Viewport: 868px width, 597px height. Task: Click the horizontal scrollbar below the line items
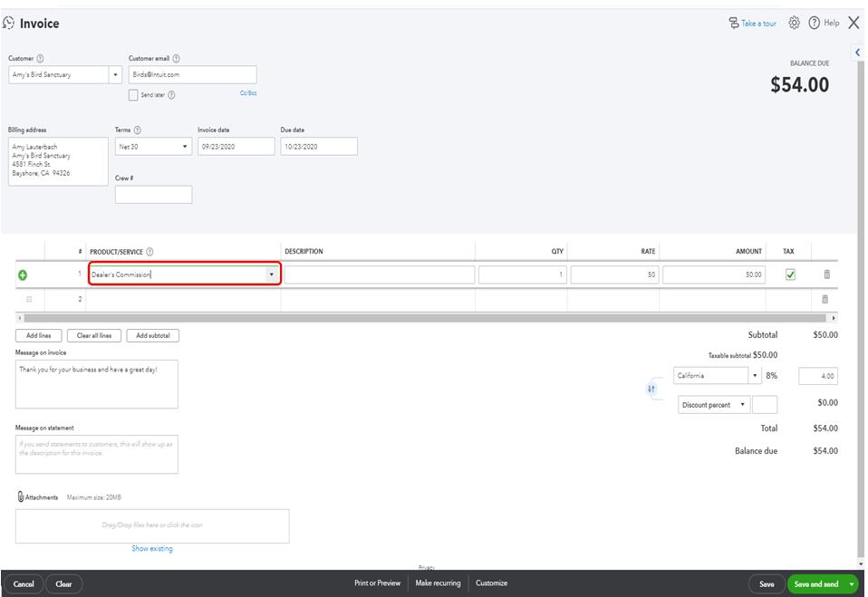426,315
